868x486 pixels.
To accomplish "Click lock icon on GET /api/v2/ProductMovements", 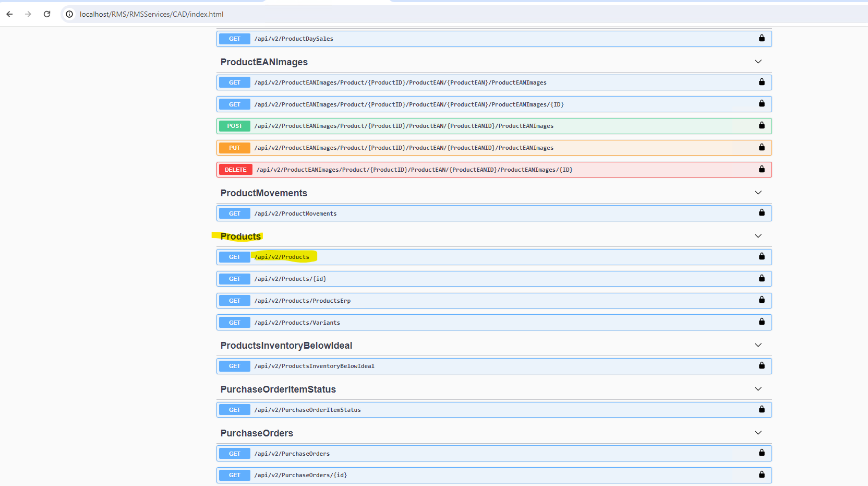I will (762, 212).
